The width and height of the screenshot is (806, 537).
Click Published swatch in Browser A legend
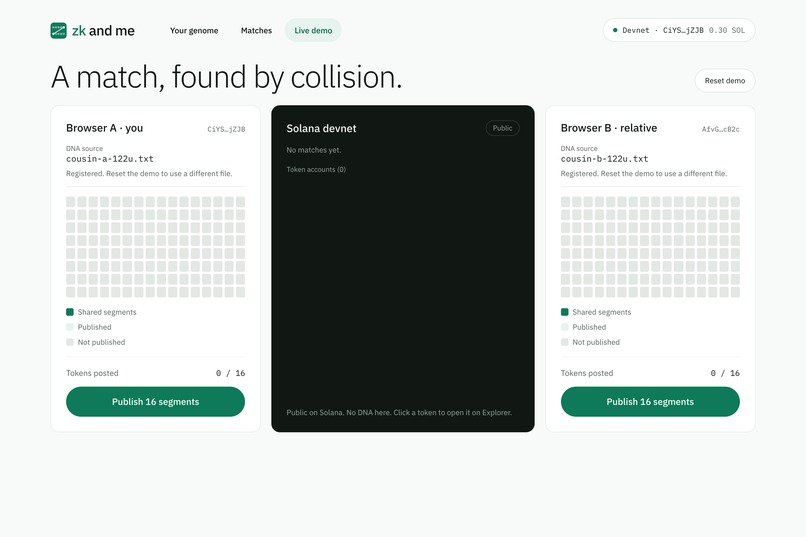click(70, 327)
